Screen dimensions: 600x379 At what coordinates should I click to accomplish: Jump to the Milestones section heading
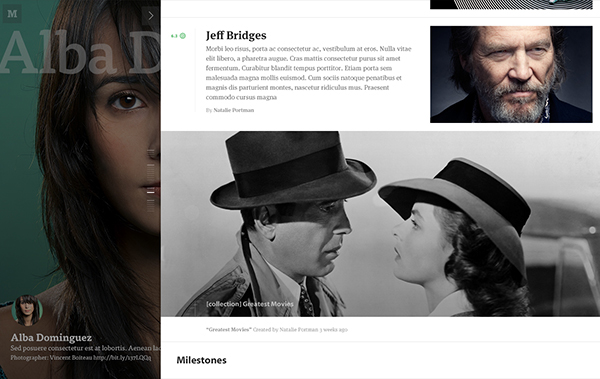click(201, 360)
